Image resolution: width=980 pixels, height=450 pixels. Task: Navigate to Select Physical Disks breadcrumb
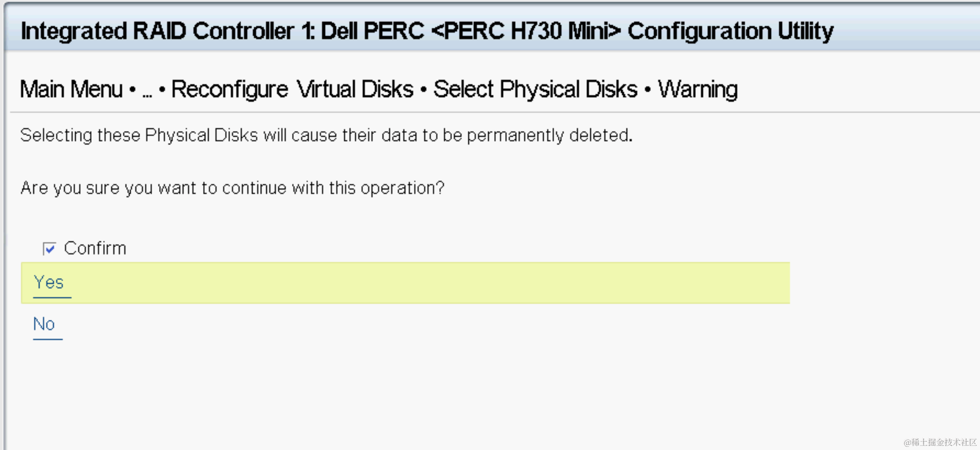535,89
